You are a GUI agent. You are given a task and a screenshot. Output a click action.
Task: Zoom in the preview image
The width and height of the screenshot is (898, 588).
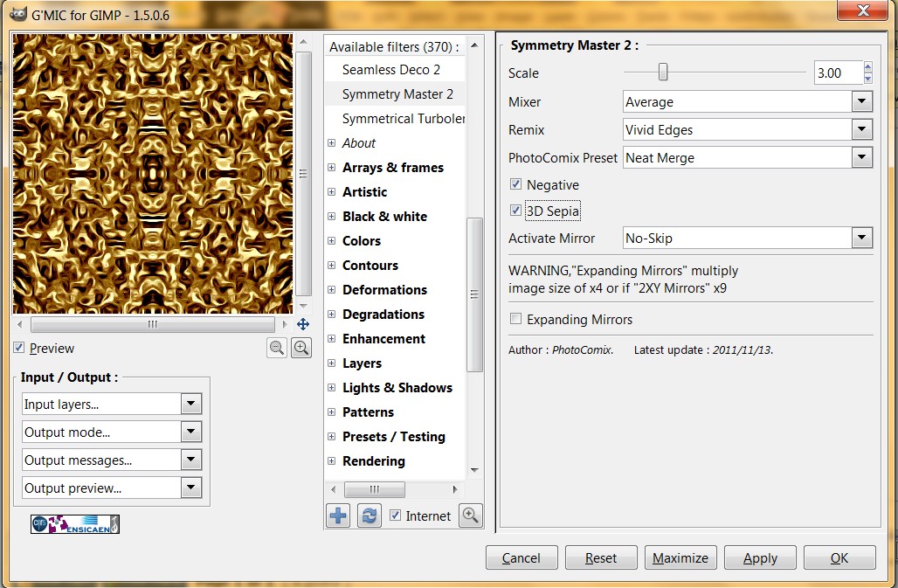coord(301,348)
